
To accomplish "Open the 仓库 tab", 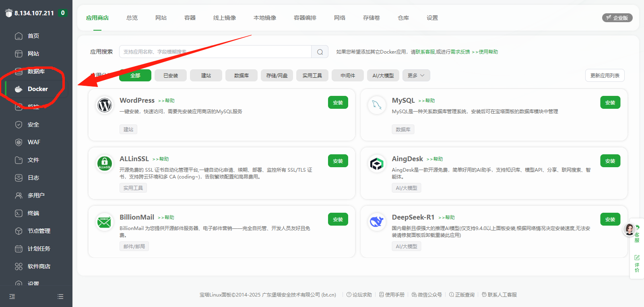I will click(403, 18).
